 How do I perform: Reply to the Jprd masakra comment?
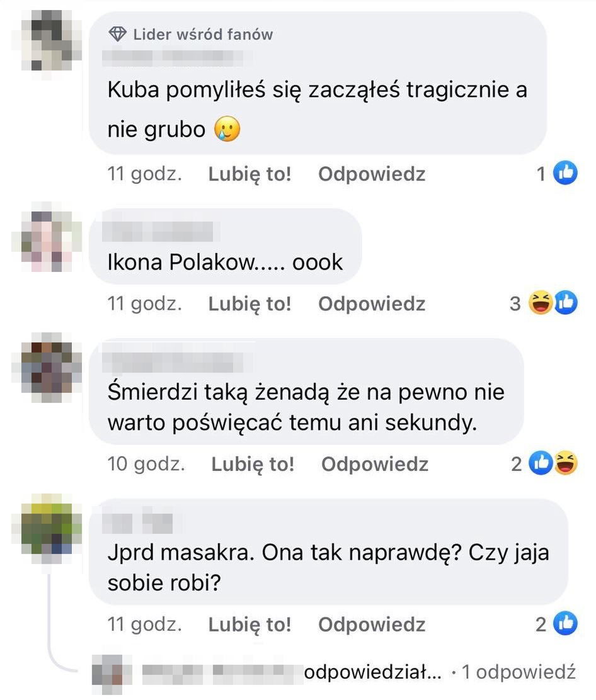tap(372, 624)
